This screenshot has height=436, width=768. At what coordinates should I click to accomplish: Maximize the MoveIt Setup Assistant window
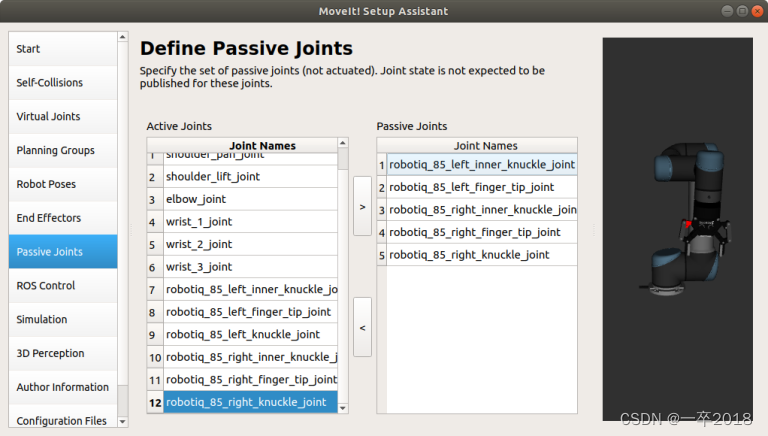click(742, 11)
